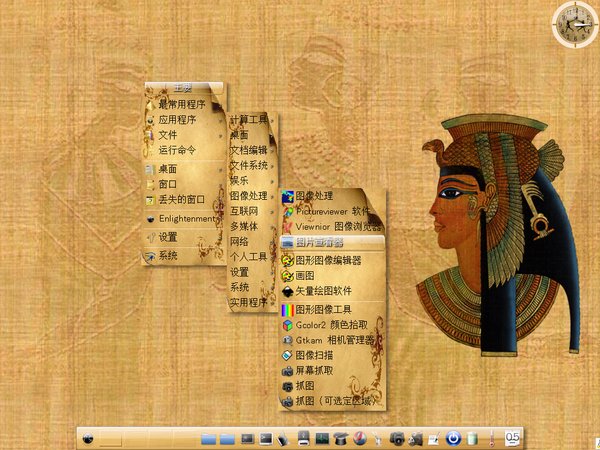Launch Gtkam 相机管理器 from menu
This screenshot has height=450, width=600.
[x=327, y=340]
